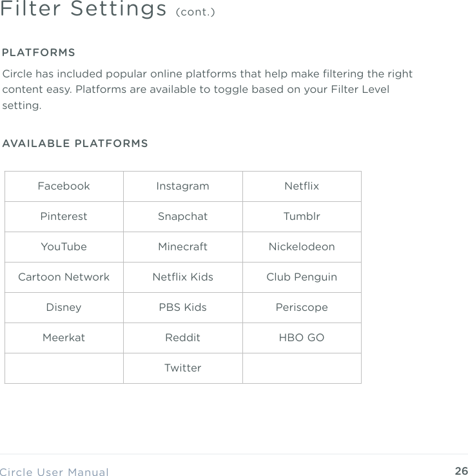Screen dimensions: 468x476
Task: Select the HBO GO cell
Action: pos(302,338)
